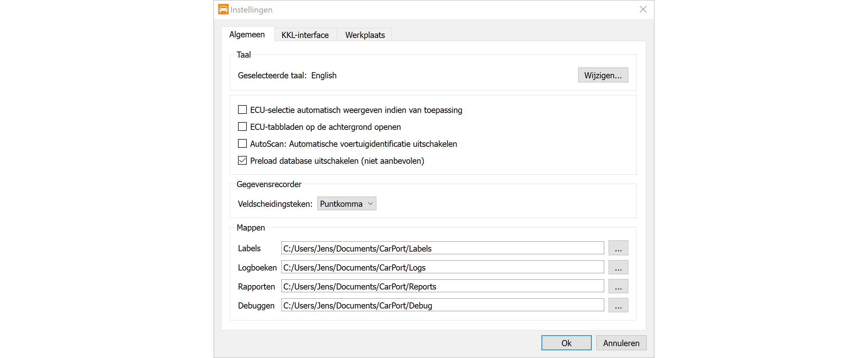Click inside the Labels folder path field
Image resolution: width=868 pixels, height=358 pixels.
pos(442,248)
